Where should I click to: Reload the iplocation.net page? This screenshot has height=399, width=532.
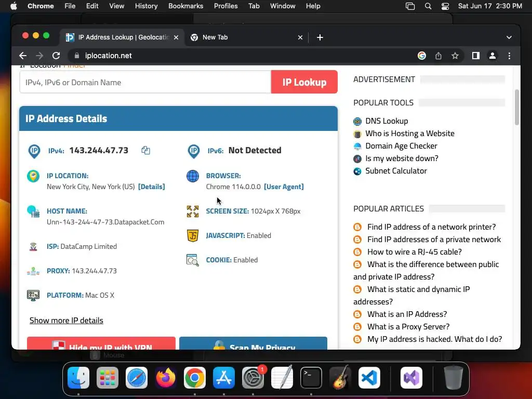56,56
